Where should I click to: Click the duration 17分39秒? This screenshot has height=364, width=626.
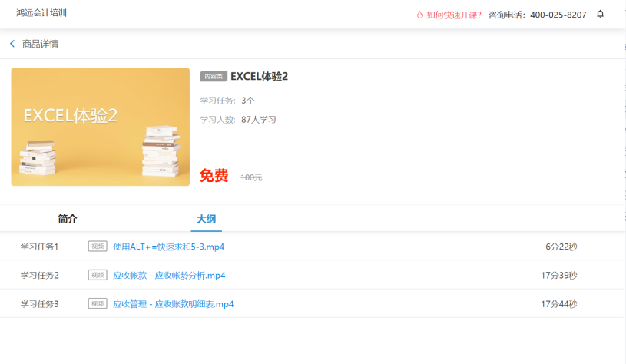pyautogui.click(x=559, y=276)
